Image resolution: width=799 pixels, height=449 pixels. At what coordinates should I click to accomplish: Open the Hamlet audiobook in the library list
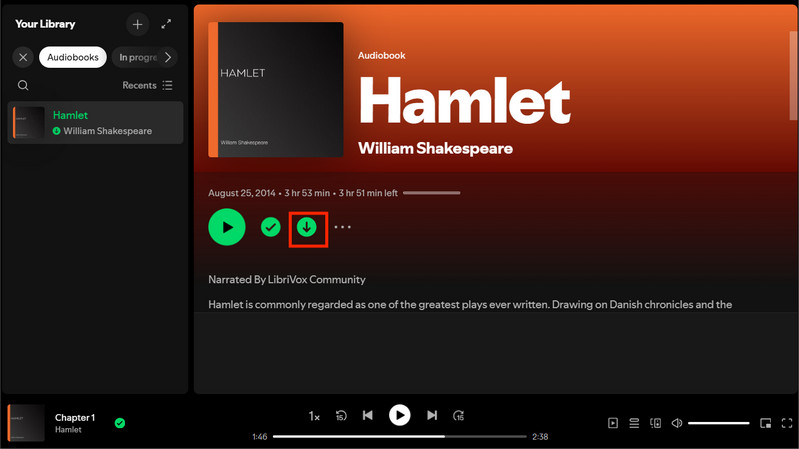pyautogui.click(x=95, y=122)
